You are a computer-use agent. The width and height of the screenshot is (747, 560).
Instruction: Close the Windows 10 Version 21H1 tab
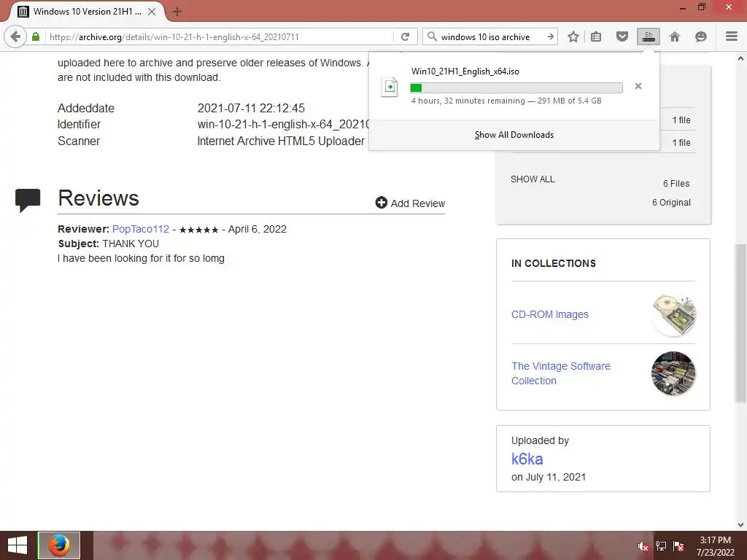[152, 12]
